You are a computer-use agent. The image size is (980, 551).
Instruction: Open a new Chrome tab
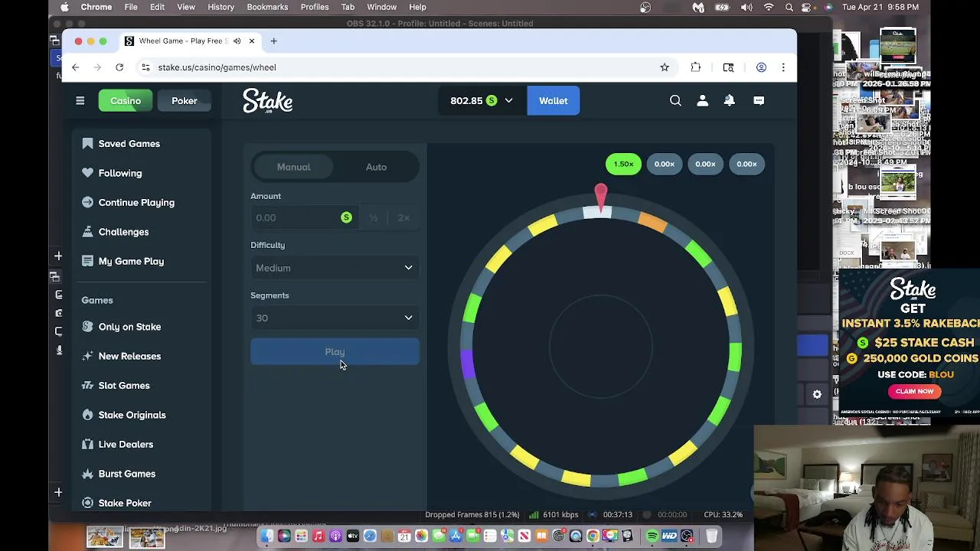273,41
